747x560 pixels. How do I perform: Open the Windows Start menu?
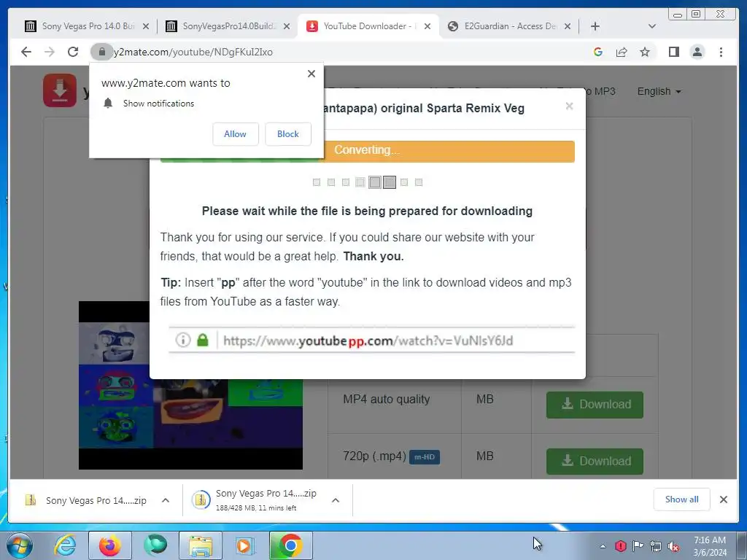[19, 545]
